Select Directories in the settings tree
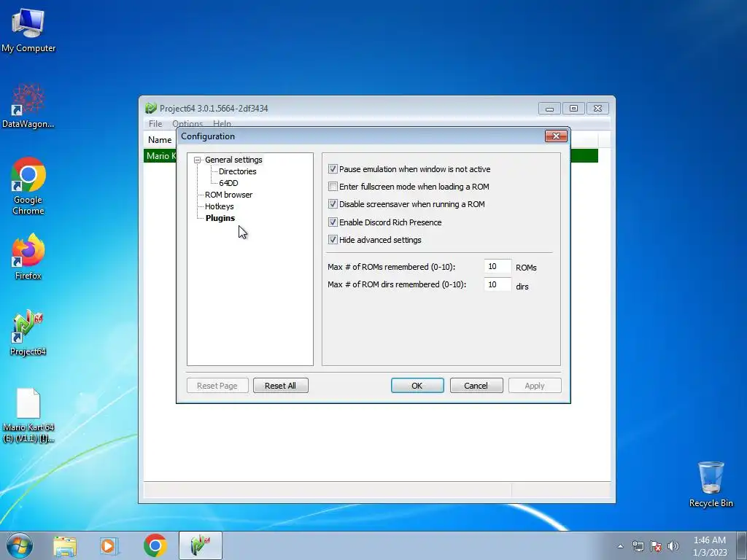This screenshot has width=747, height=560. coord(237,171)
